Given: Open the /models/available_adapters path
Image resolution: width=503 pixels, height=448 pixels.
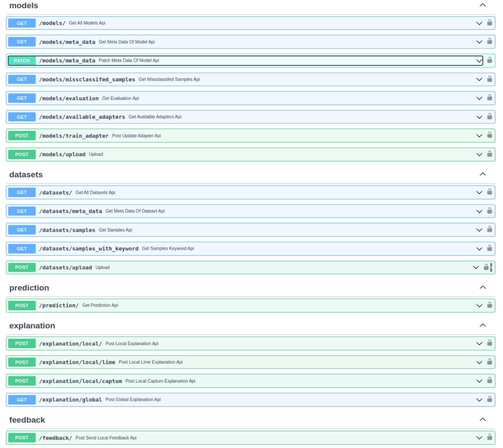Looking at the screenshot, I should pos(82,117).
